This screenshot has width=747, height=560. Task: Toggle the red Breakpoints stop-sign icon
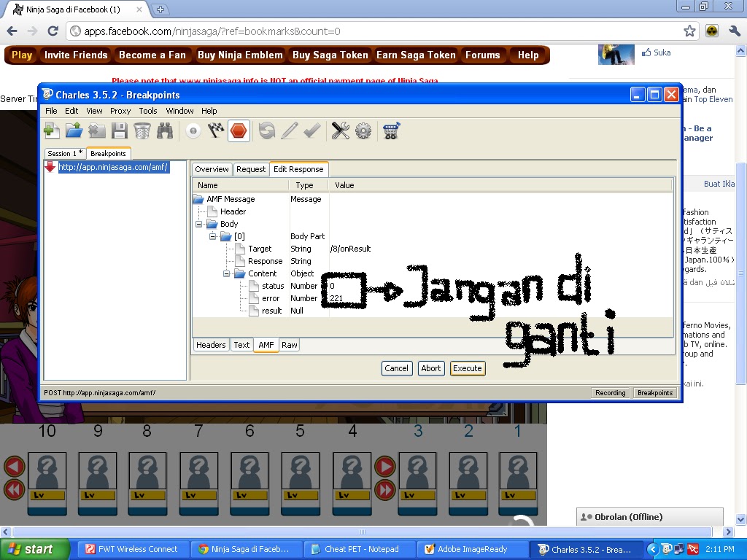[x=239, y=131]
